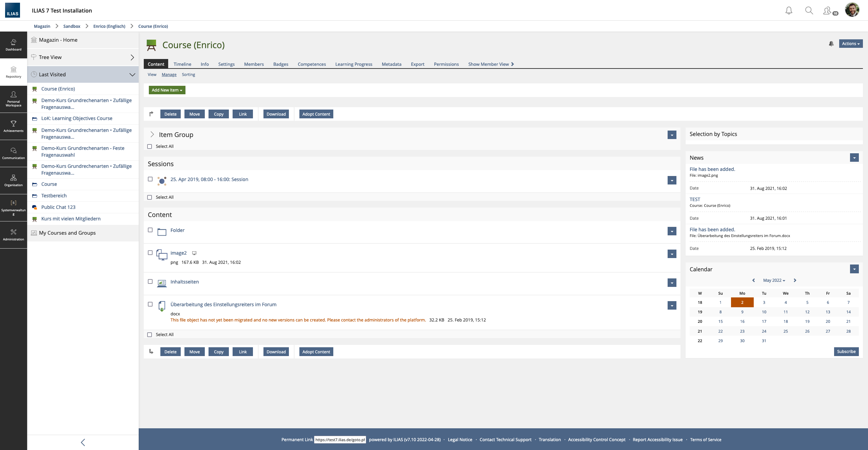Click the notification bell in the top bar
This screenshot has width=868, height=450.
(789, 11)
